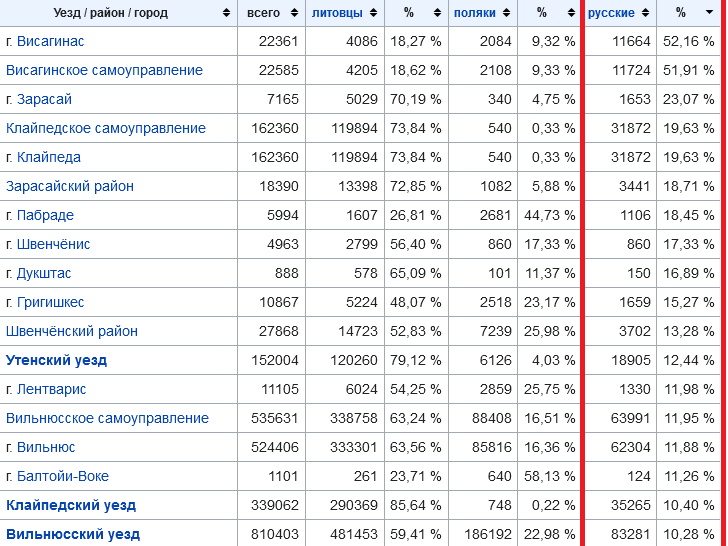Click the Вильнюсский уезд link
The width and height of the screenshot is (728, 546).
(x=73, y=534)
